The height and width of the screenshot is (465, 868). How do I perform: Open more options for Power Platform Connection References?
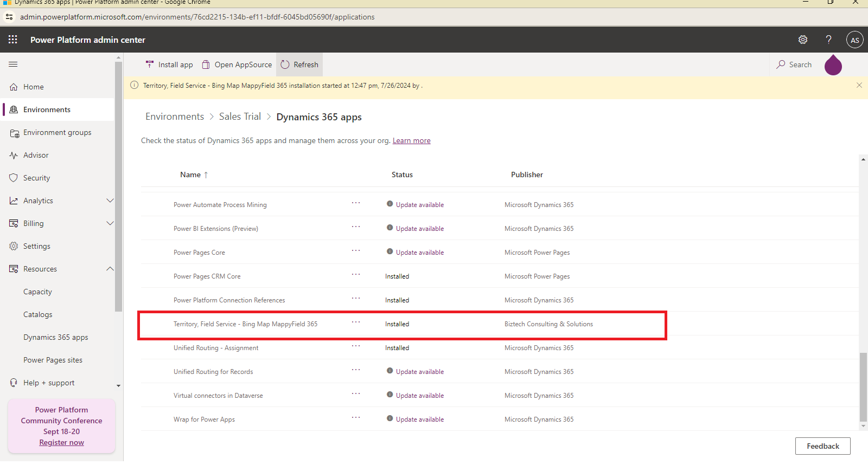click(356, 298)
